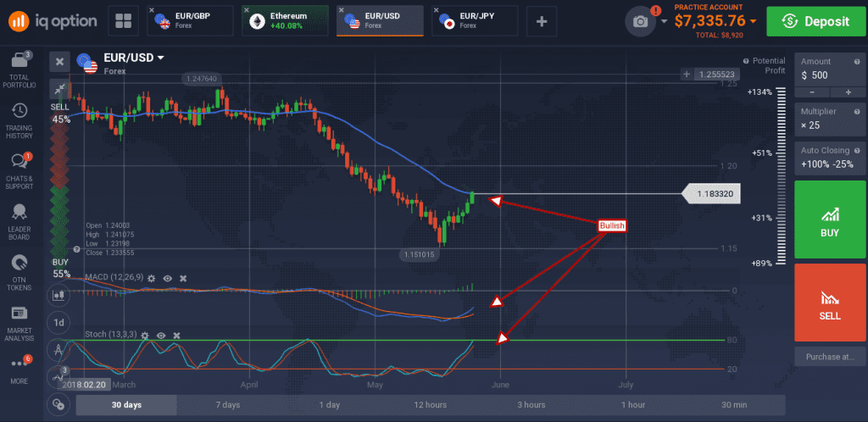Add a new asset tab
Screen dimensions: 868x422
(x=542, y=21)
